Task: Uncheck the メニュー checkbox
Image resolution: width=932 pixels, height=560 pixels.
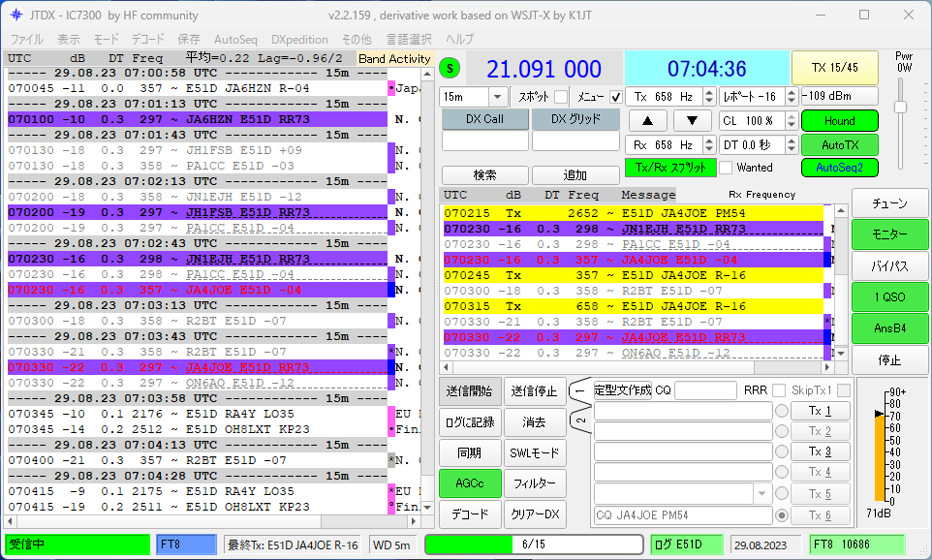Action: click(x=616, y=97)
